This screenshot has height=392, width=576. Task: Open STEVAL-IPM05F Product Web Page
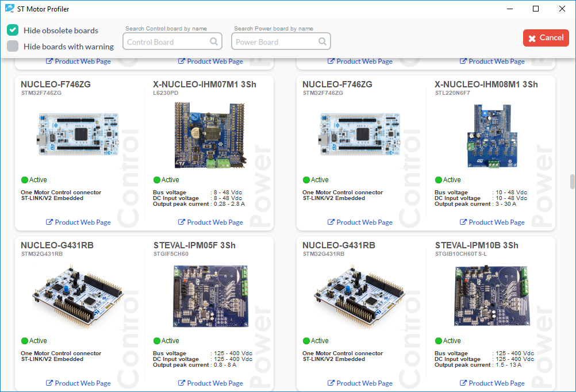(210, 383)
